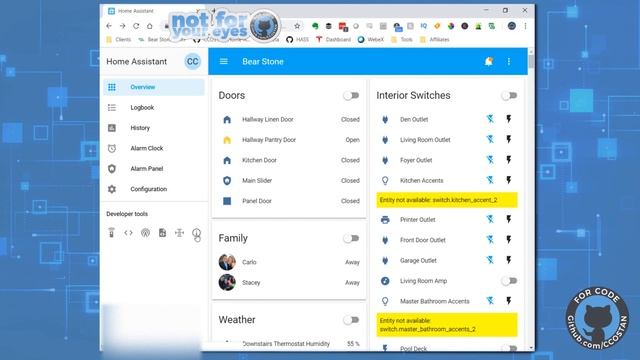Open Services developer tool remote icon
Viewport: 640px width, 360px height.
111,233
